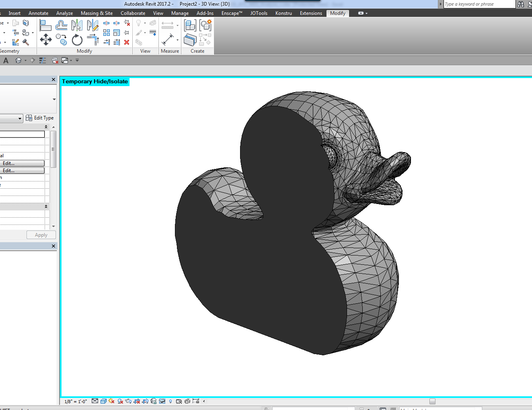Open the Insert ribbon tab

pyautogui.click(x=14, y=13)
